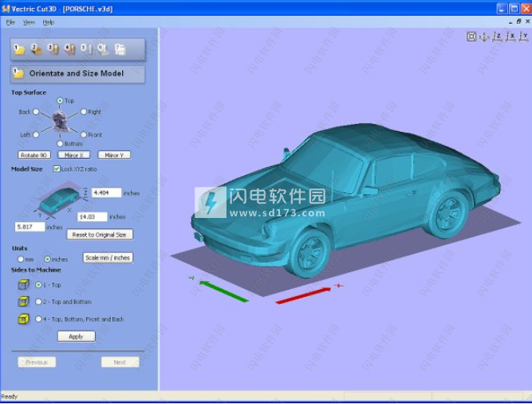The image size is (532, 404).
Task: Open the Help menu
Action: (49, 22)
